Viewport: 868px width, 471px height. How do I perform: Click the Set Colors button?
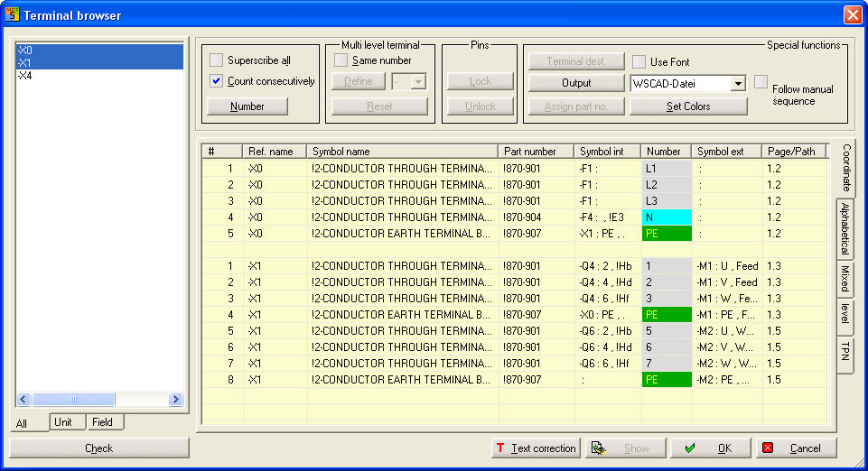coord(688,106)
